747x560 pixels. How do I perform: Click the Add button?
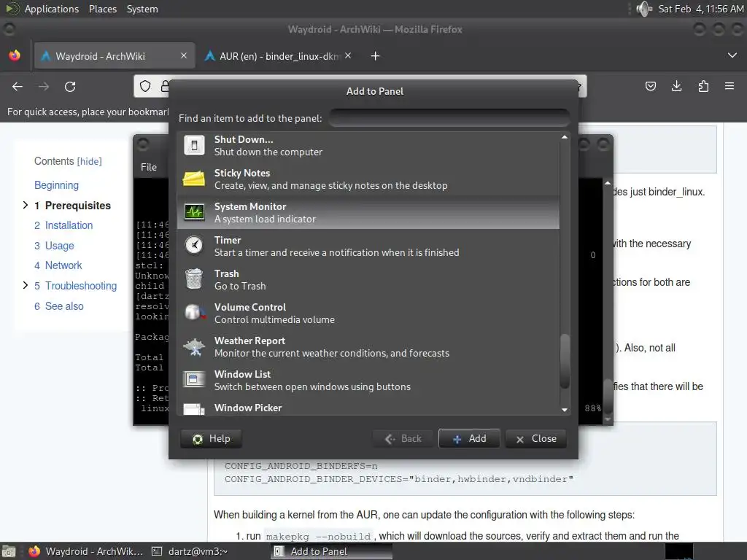tap(469, 438)
